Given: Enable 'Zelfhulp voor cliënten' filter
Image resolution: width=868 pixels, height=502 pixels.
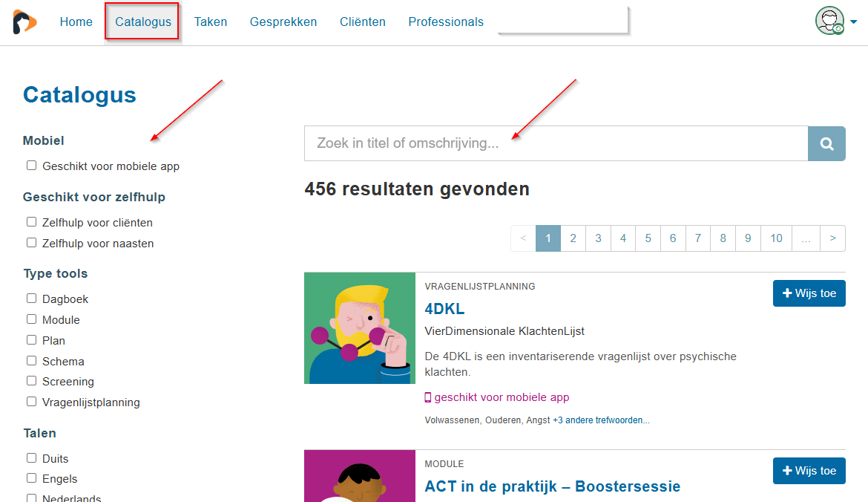Looking at the screenshot, I should tap(32, 221).
